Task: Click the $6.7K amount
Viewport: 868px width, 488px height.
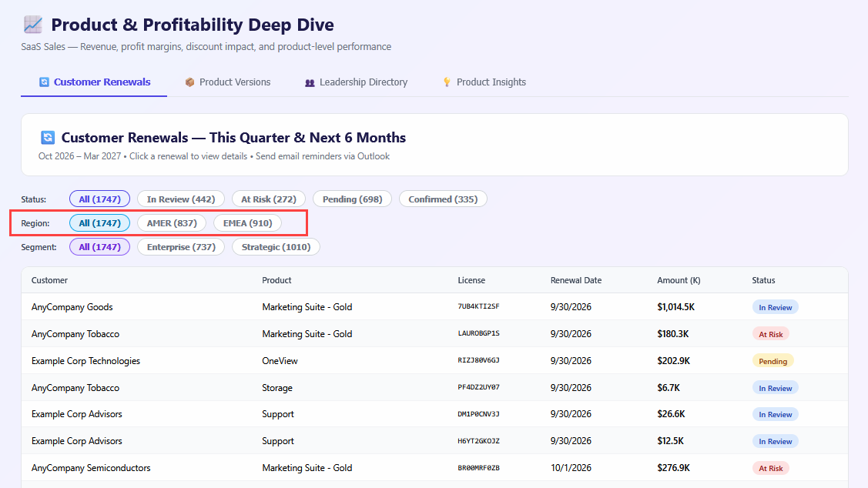Action: 669,388
